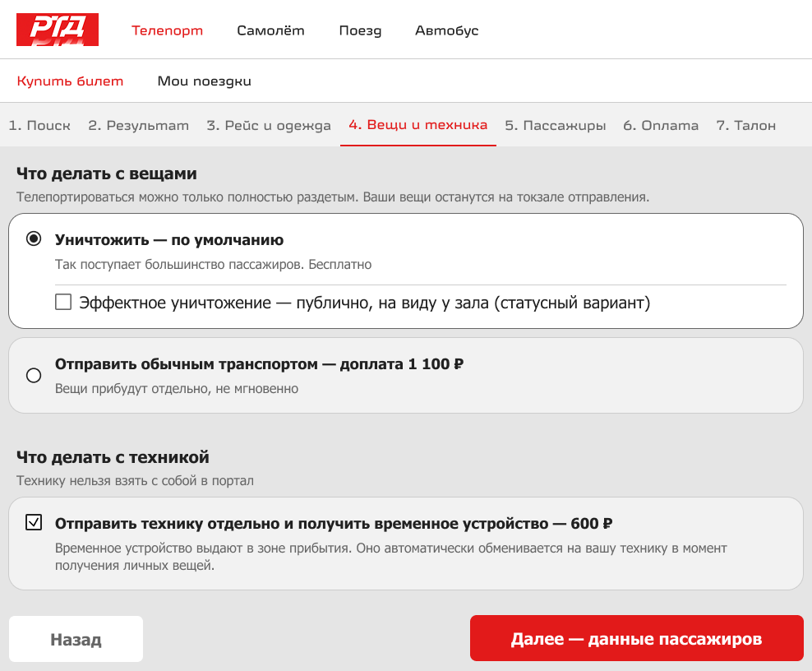
Task: Open the Телепорт section
Action: 168,30
